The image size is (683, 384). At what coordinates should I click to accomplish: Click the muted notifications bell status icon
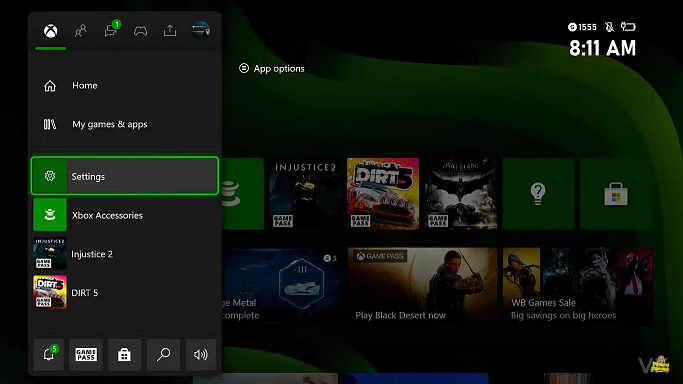click(609, 27)
